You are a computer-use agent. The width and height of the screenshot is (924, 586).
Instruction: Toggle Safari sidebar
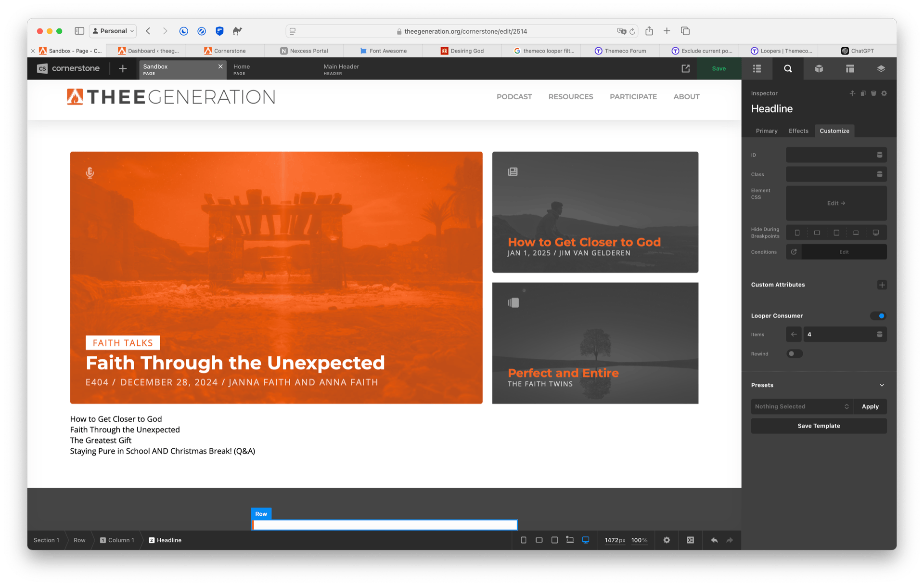click(79, 31)
